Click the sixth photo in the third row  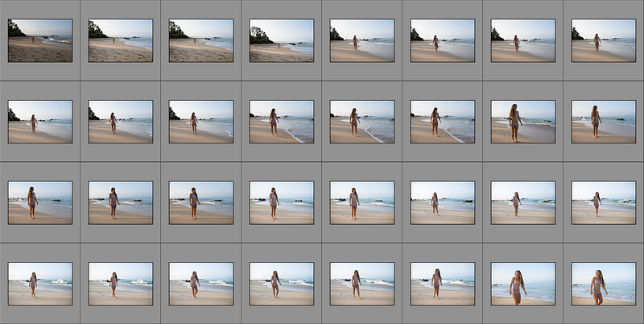443,203
